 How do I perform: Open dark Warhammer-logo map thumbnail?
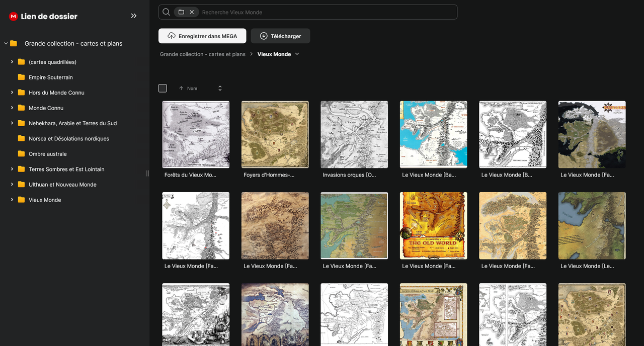tap(592, 134)
